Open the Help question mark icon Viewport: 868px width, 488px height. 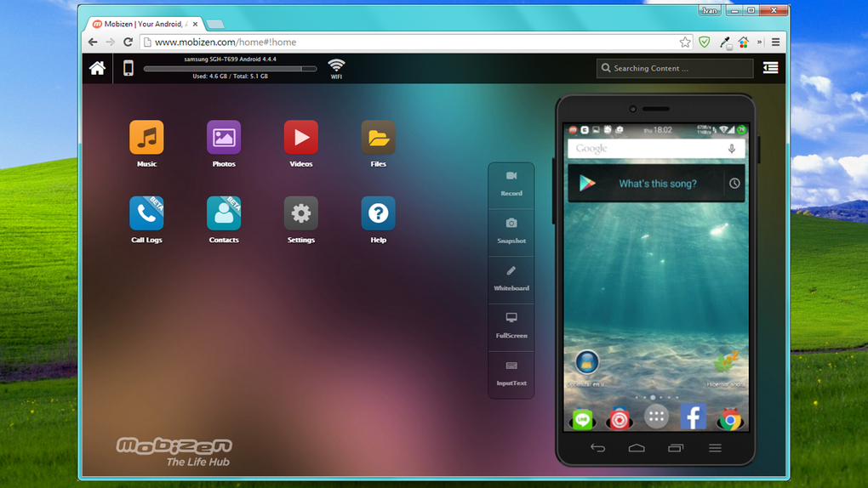[378, 213]
